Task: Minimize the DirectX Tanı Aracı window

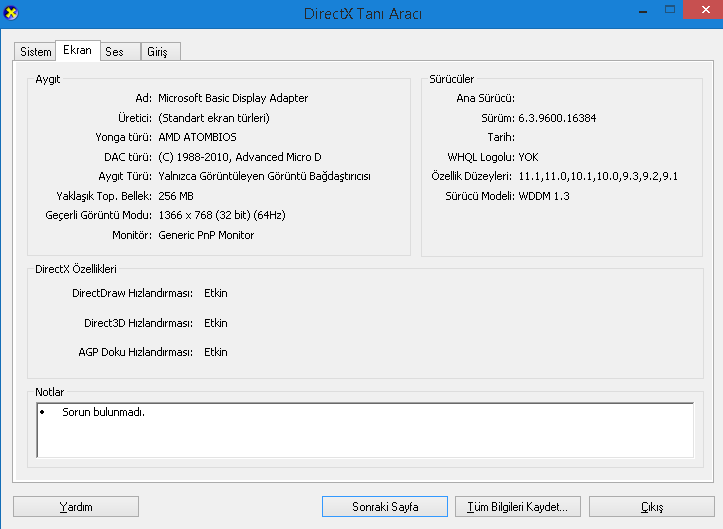Action: (643, 10)
